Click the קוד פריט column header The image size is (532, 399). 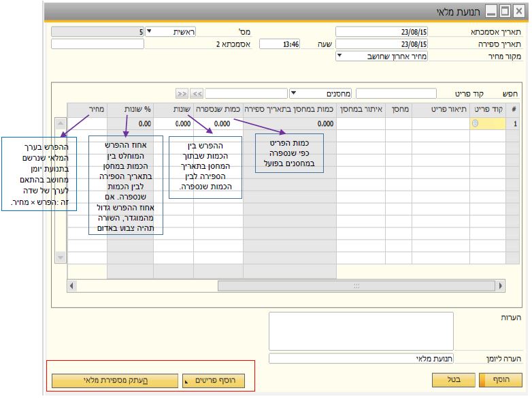click(488, 110)
